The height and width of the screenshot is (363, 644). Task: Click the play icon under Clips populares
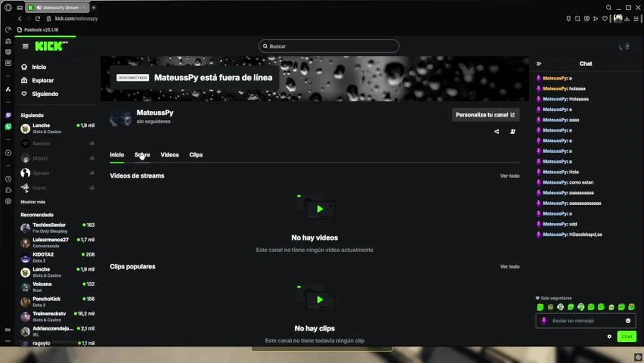coord(319,299)
